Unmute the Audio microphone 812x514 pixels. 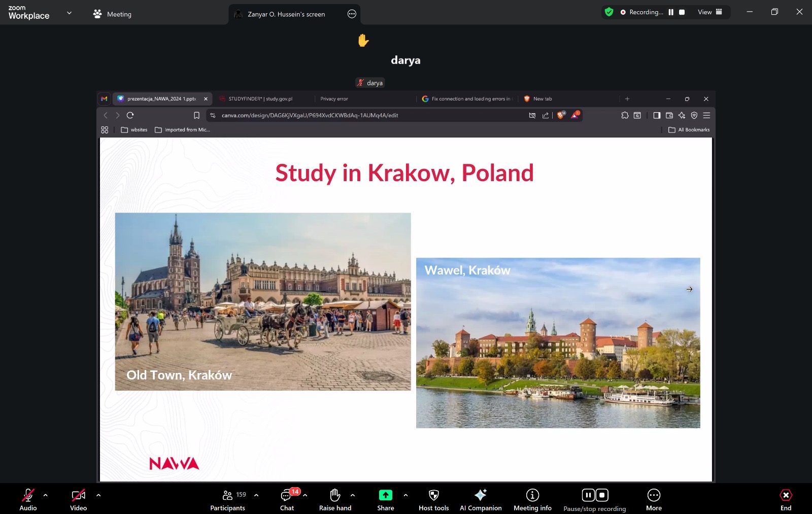coord(28,500)
